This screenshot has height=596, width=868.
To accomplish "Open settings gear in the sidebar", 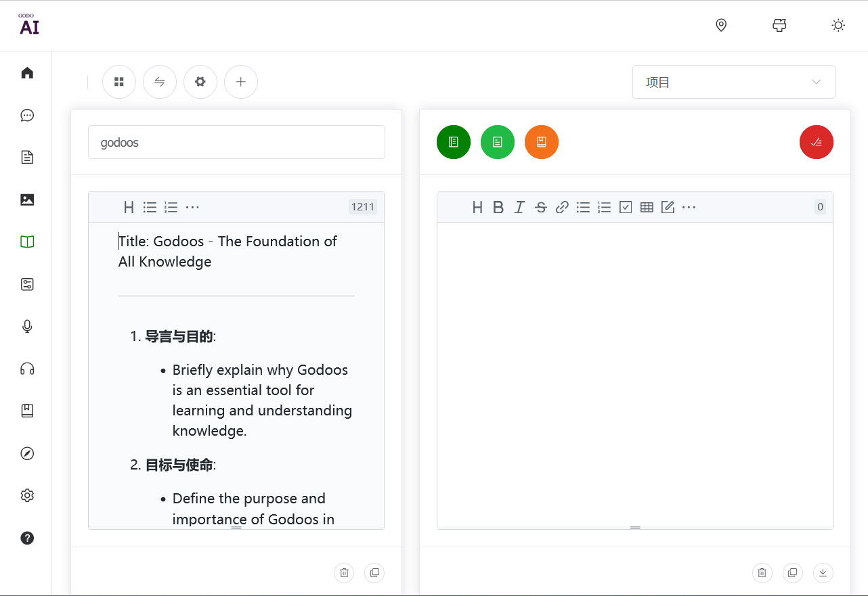I will [x=27, y=495].
